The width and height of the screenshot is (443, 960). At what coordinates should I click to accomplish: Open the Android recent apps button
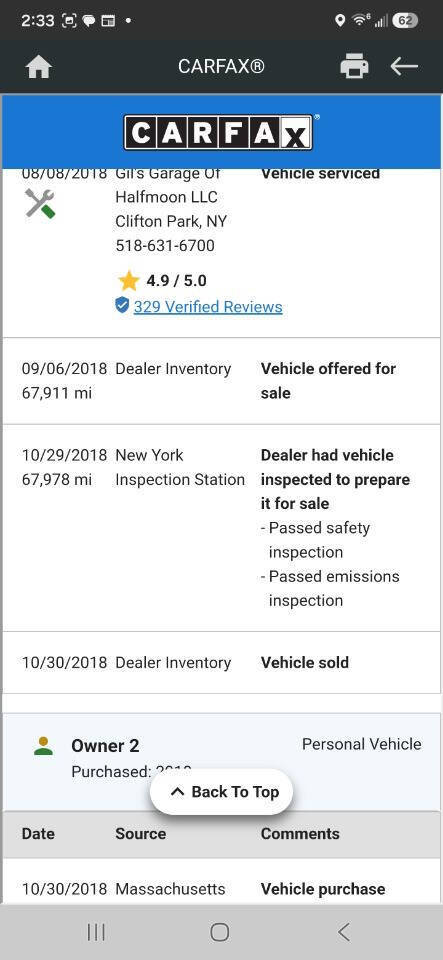click(96, 932)
